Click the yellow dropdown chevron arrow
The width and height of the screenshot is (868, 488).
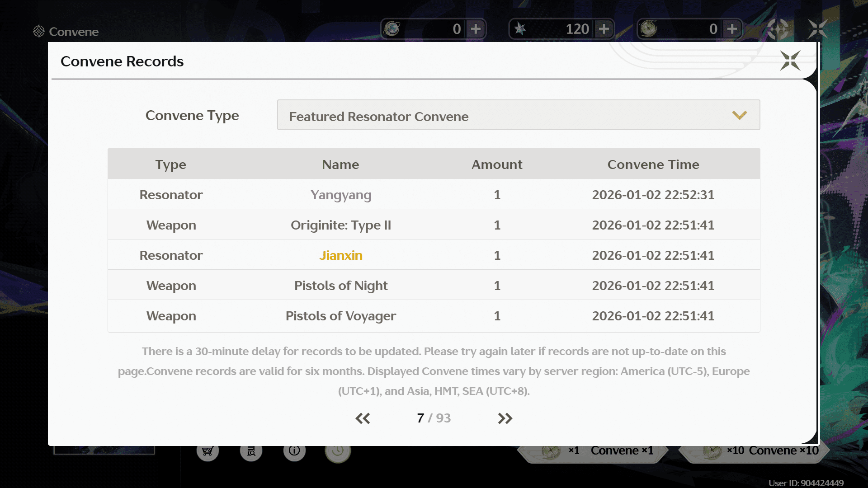point(739,115)
